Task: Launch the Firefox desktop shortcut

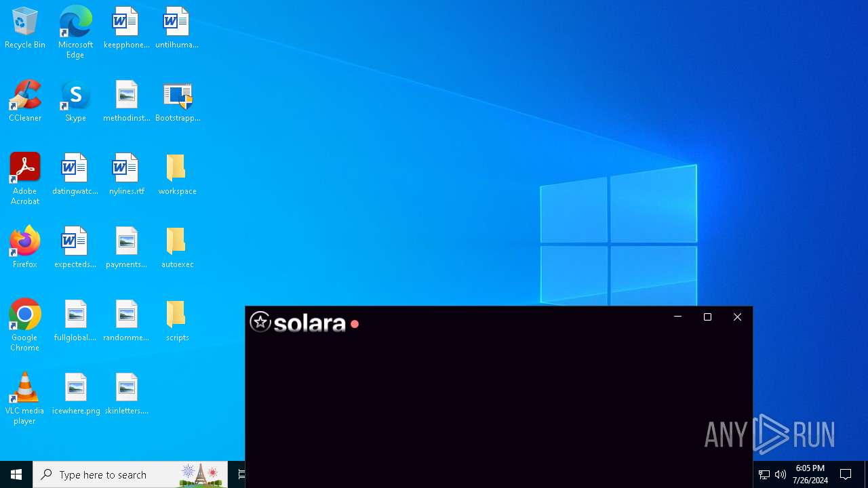Action: (x=25, y=247)
